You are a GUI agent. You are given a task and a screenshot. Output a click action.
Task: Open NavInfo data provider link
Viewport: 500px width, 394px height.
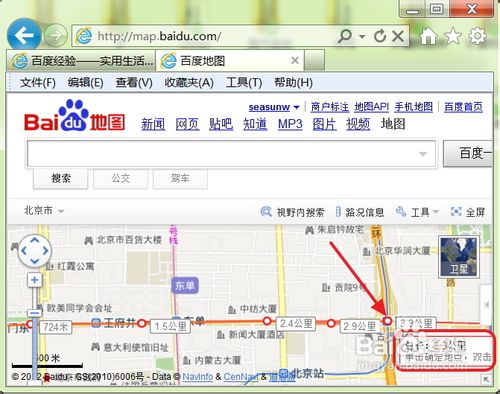point(198,377)
